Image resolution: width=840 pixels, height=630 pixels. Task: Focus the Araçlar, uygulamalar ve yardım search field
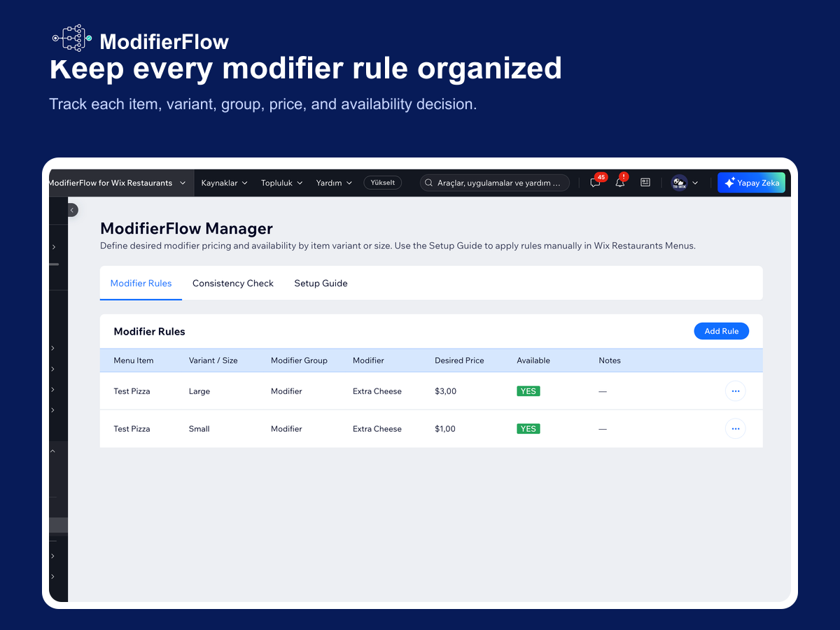tap(495, 183)
